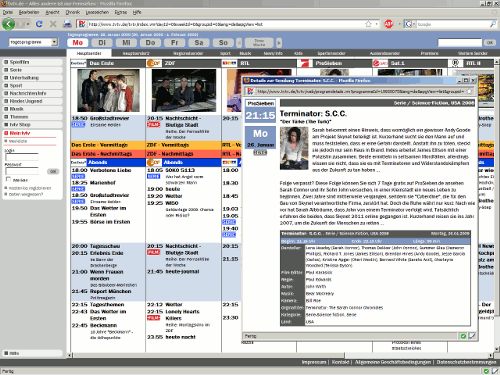The image size is (500, 375).
Task: Bookmark the page with the star icon
Action: [x=368, y=24]
